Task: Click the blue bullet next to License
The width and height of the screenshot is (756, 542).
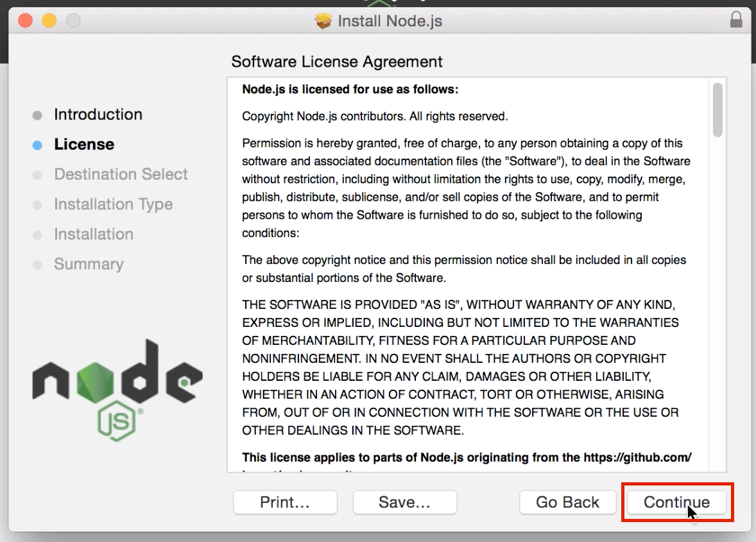Action: point(37,145)
